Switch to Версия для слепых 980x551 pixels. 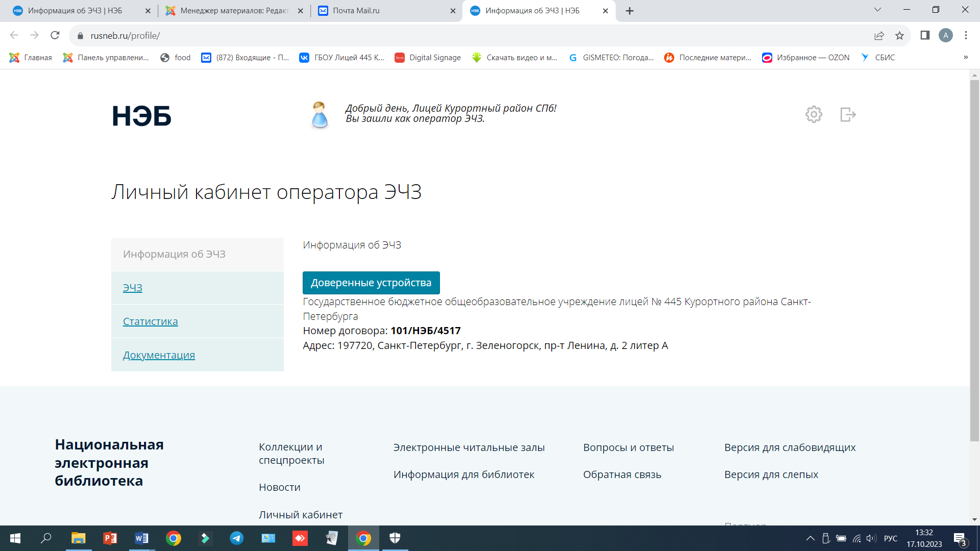[771, 474]
